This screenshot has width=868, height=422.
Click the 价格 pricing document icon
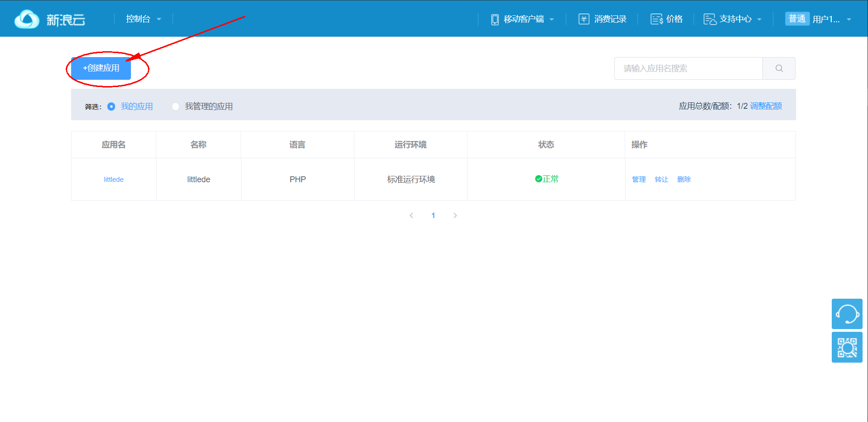click(656, 19)
